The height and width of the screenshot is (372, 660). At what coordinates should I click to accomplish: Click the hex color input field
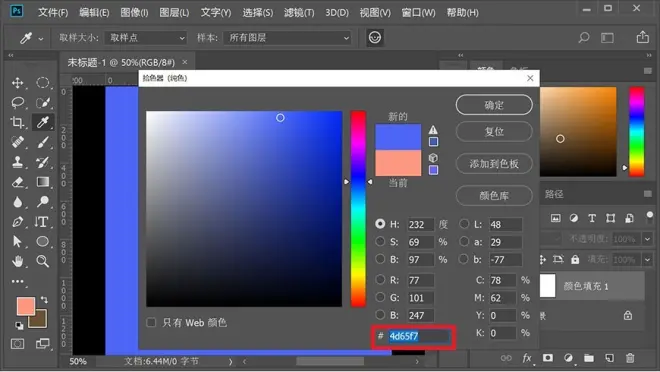point(419,336)
